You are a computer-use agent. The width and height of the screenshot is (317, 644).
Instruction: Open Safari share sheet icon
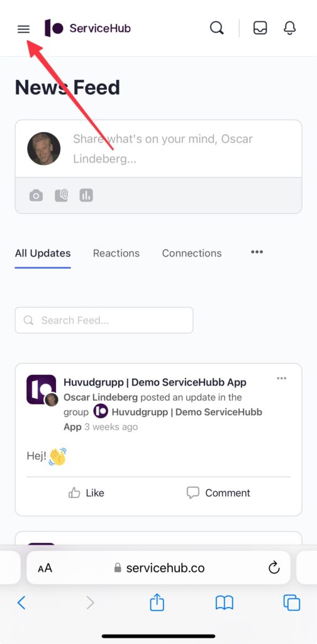157,603
